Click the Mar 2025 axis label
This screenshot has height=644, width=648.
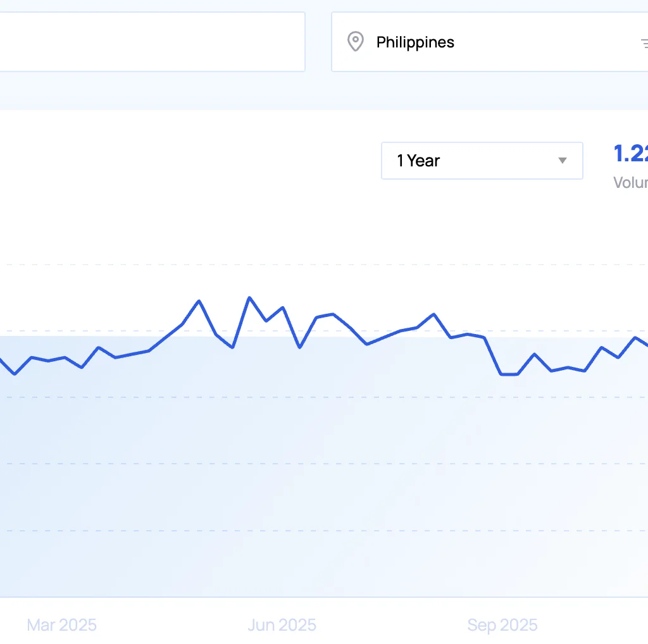click(61, 625)
